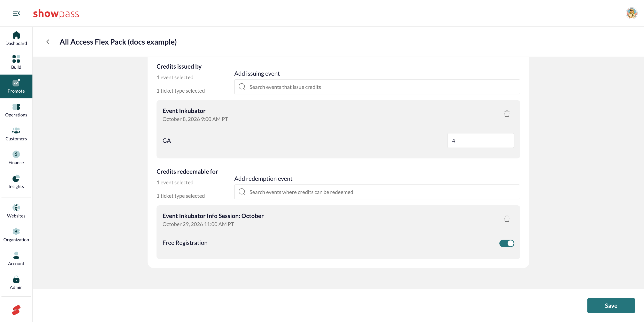Select the Event Inkubator title text
The height and width of the screenshot is (322, 644).
184,111
